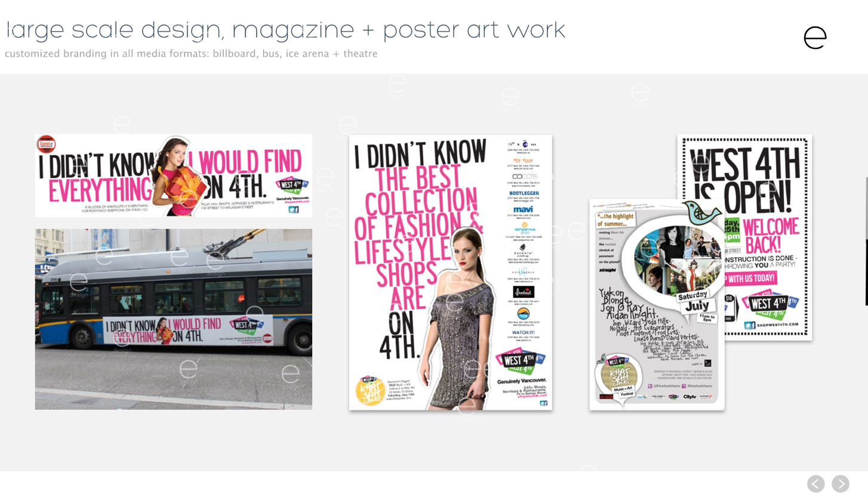The image size is (868, 497).
Task: Click the vertical scrollbar on the right edge
Action: point(866,241)
